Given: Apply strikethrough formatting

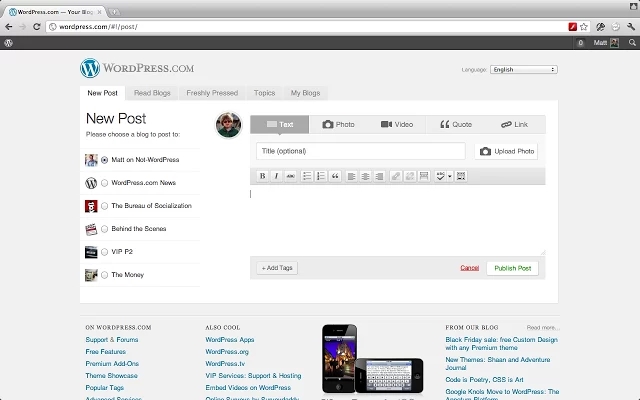Looking at the screenshot, I should point(291,176).
